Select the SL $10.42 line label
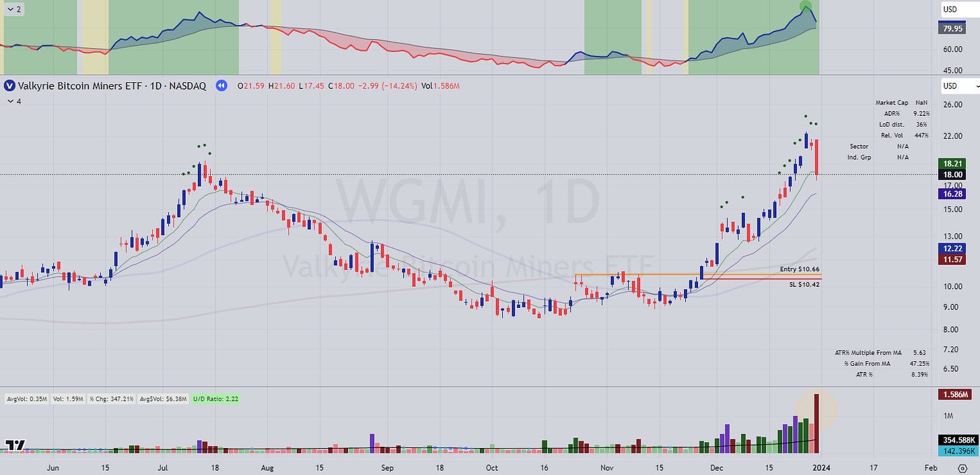Image resolution: width=980 pixels, height=475 pixels. pyautogui.click(x=804, y=284)
